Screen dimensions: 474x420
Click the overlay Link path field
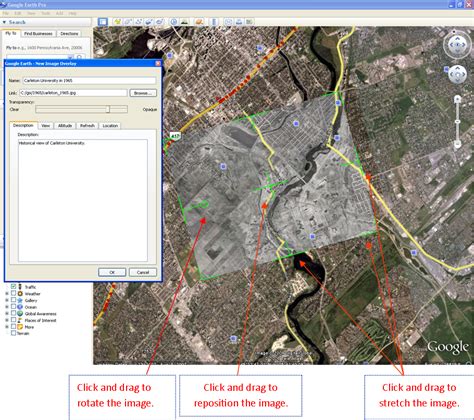73,93
